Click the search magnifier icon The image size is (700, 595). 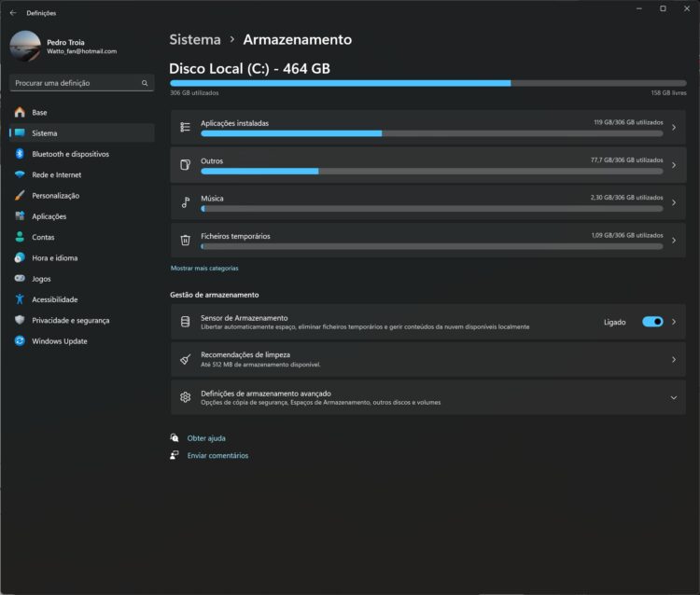pyautogui.click(x=145, y=83)
